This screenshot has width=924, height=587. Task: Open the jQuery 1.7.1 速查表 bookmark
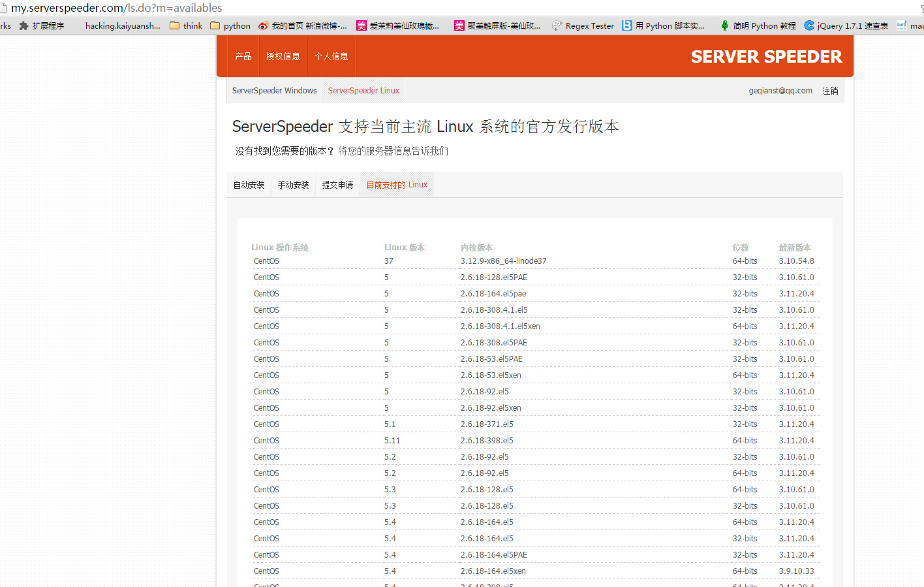pos(846,26)
